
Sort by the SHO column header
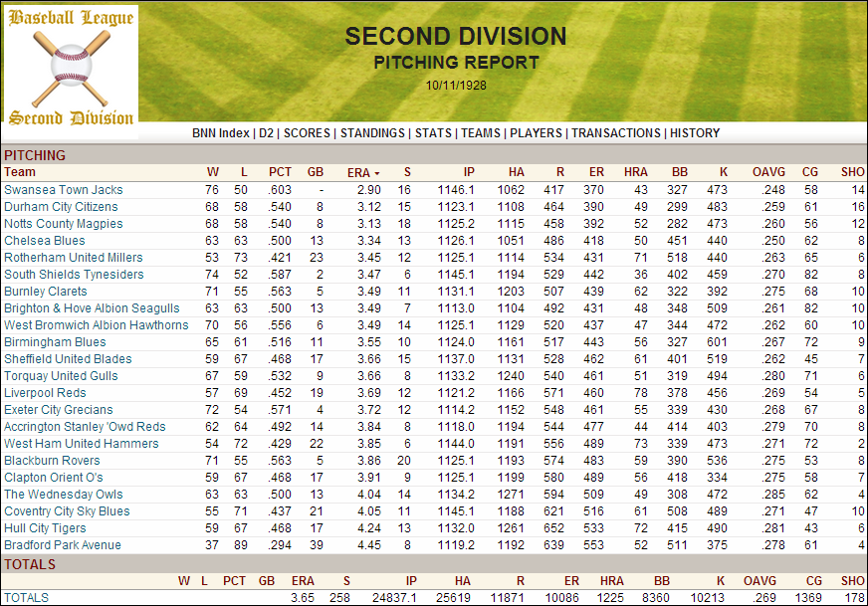point(852,172)
